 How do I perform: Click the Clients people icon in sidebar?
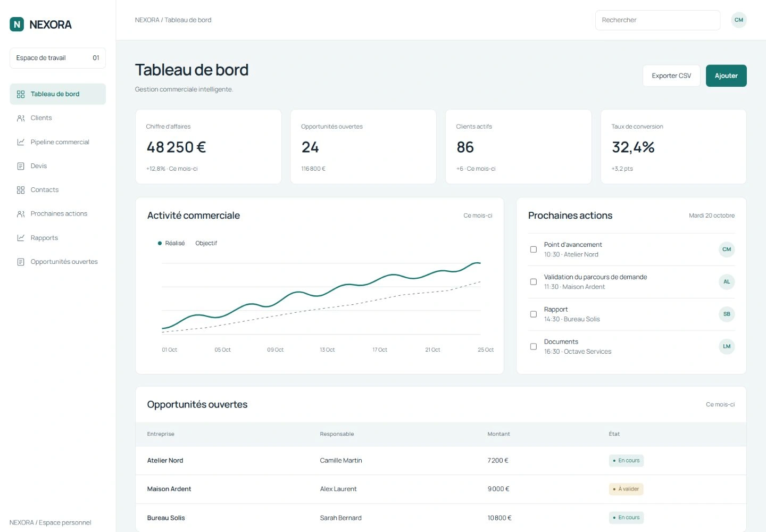click(21, 118)
